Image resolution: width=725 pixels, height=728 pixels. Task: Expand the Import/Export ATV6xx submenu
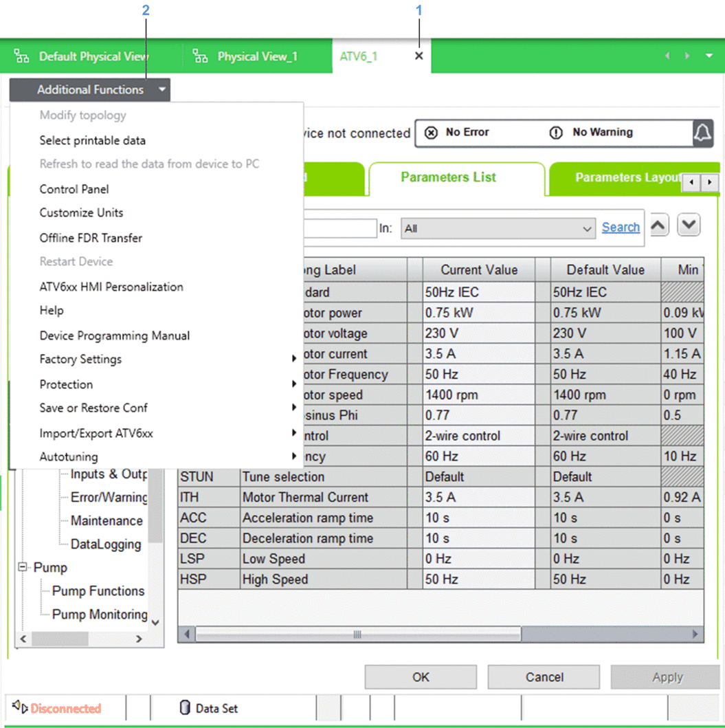[294, 432]
